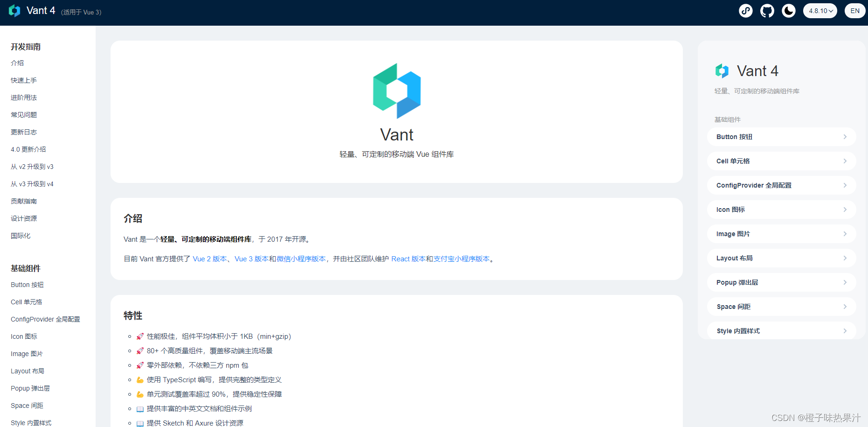868x427 pixels.
Task: Open the 4.8.10 version dropdown
Action: (820, 11)
